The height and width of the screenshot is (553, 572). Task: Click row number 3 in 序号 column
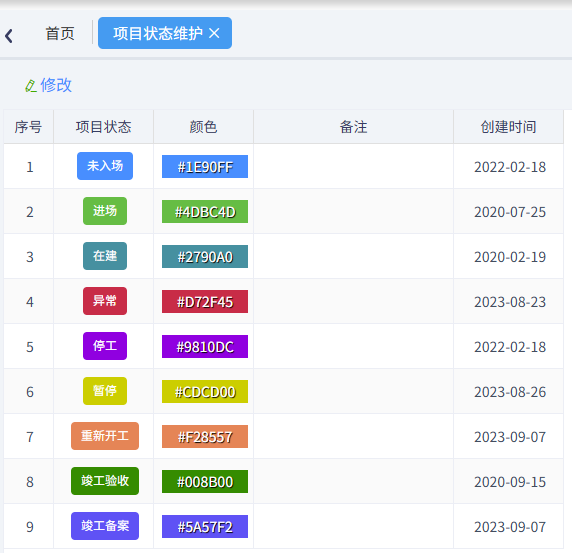pyautogui.click(x=30, y=257)
